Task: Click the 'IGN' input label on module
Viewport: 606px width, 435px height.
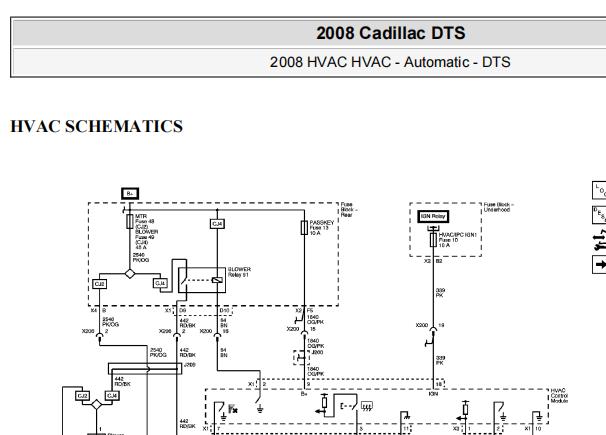Action: point(433,394)
